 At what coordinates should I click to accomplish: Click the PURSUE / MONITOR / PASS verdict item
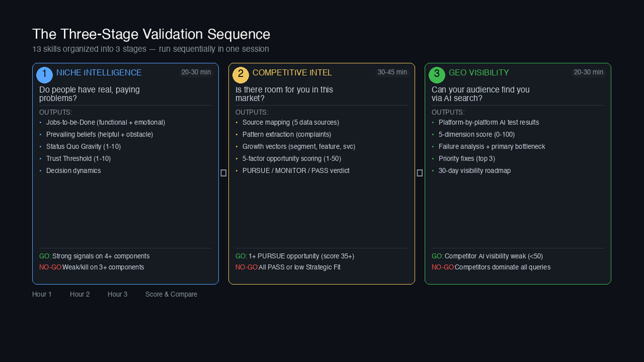[295, 171]
